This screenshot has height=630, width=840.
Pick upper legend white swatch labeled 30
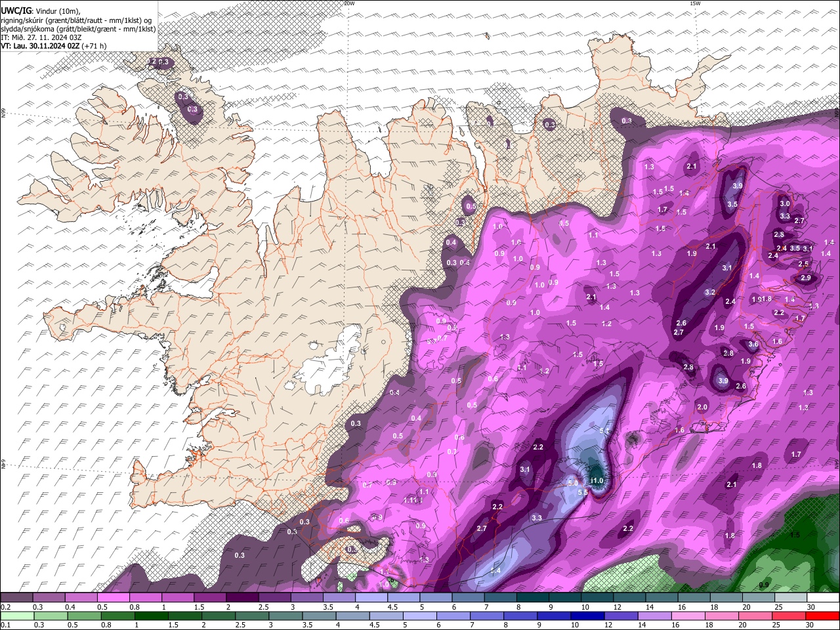(x=824, y=597)
